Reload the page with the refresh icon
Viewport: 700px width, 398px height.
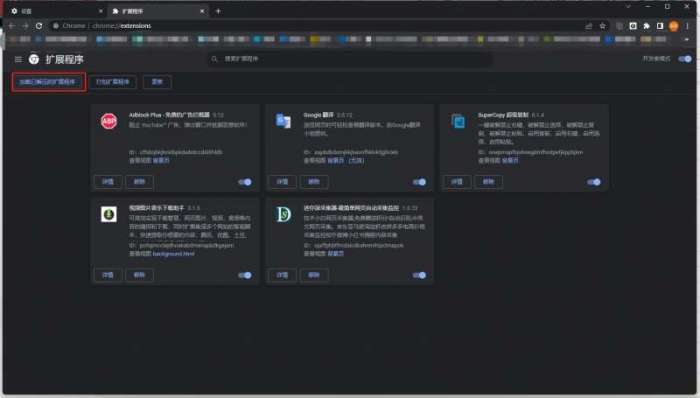(39, 26)
